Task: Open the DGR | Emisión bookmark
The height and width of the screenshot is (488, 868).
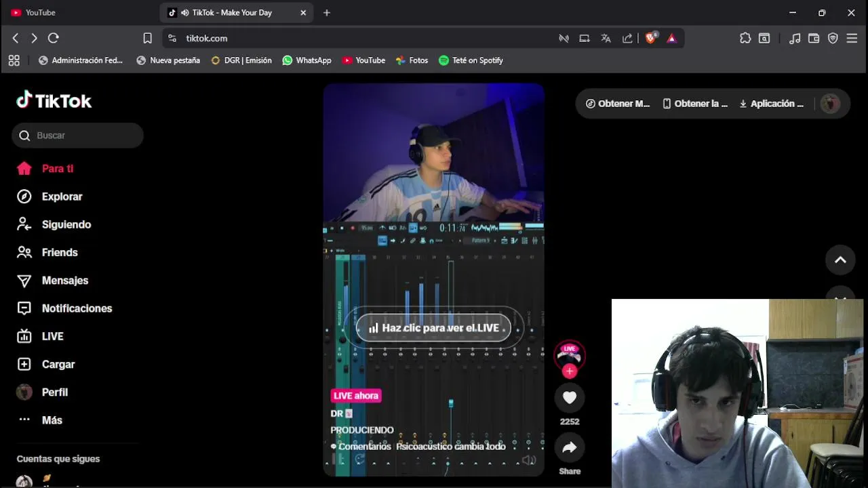Action: [241, 60]
